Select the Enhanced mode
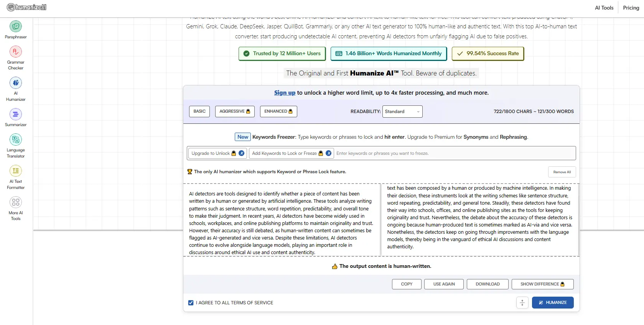 [x=278, y=112]
